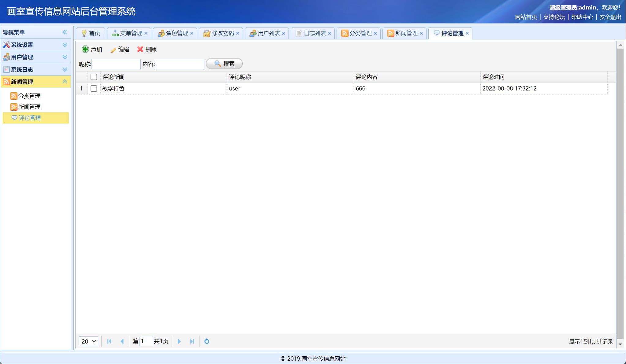626x364 pixels.
Task: Go to the first page using the arrow icon
Action: pos(109,341)
